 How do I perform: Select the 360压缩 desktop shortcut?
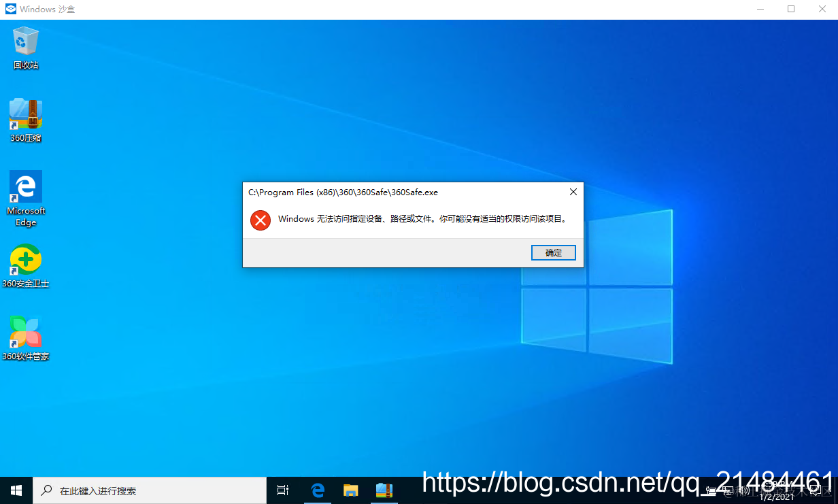click(x=26, y=120)
